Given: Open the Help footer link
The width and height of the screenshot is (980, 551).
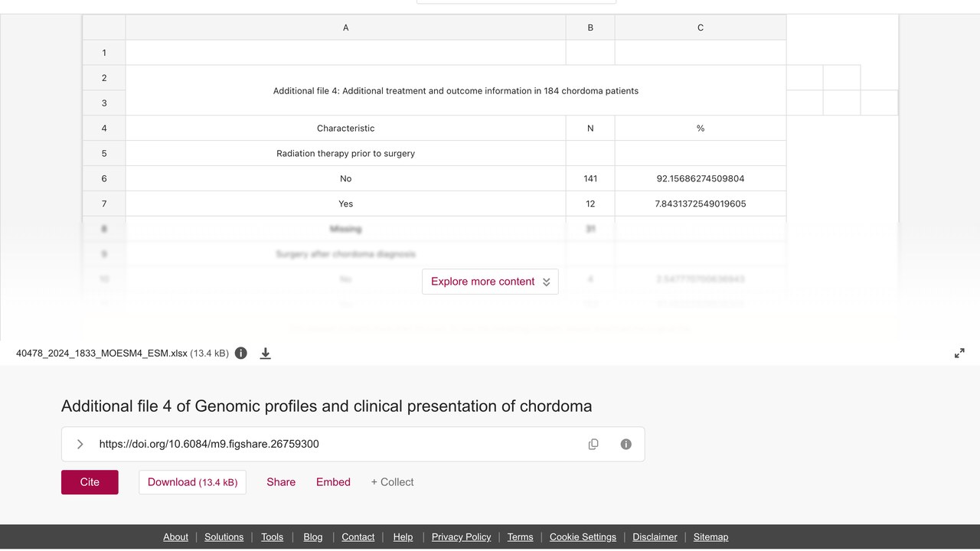Looking at the screenshot, I should (403, 537).
